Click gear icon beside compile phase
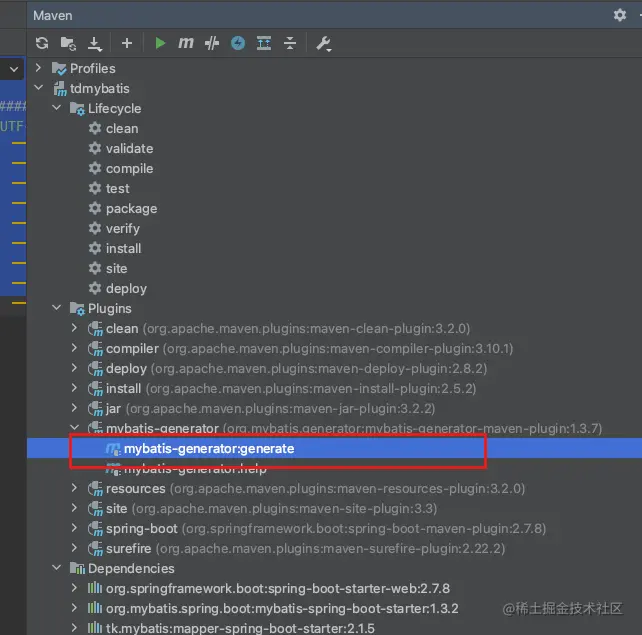The width and height of the screenshot is (642, 635). click(95, 168)
